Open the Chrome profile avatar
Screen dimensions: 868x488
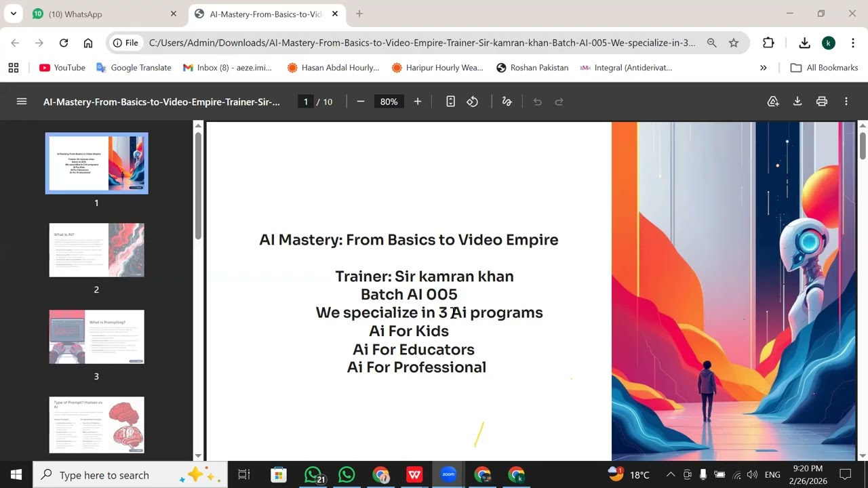point(829,43)
